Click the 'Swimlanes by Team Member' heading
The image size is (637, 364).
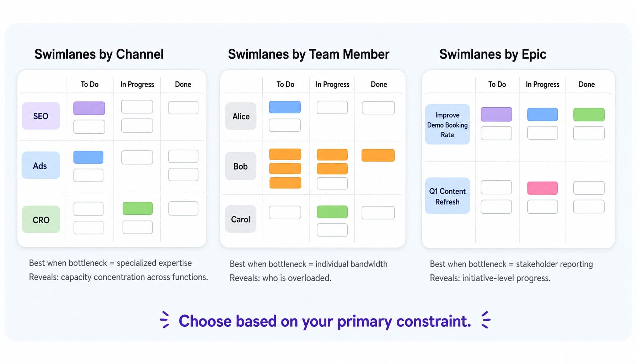click(x=309, y=54)
